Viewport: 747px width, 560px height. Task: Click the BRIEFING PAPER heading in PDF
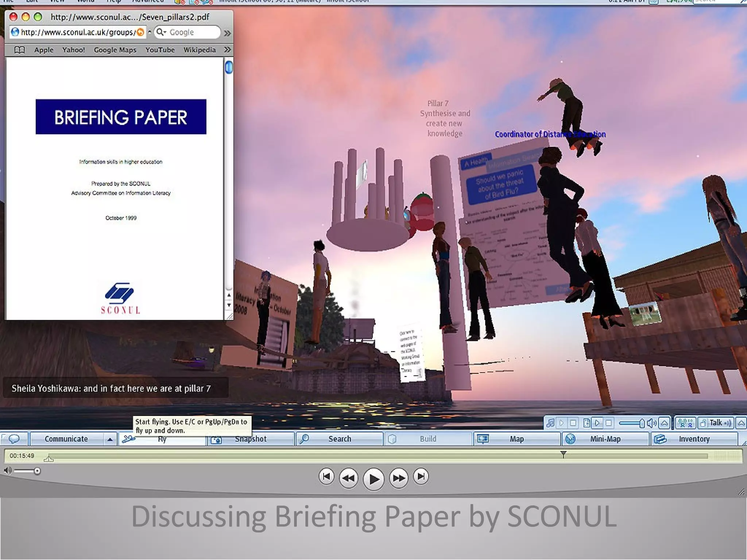(121, 117)
